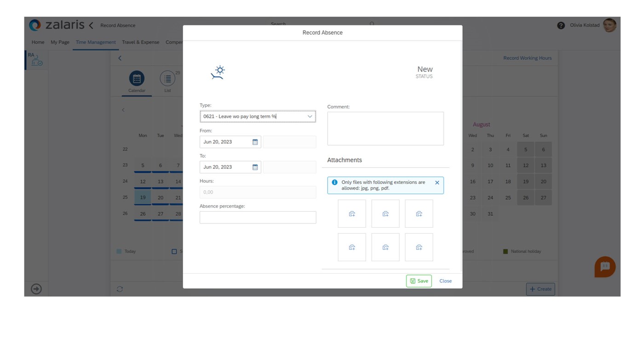The image size is (644, 345).
Task: Click the Create button
Action: click(x=540, y=289)
